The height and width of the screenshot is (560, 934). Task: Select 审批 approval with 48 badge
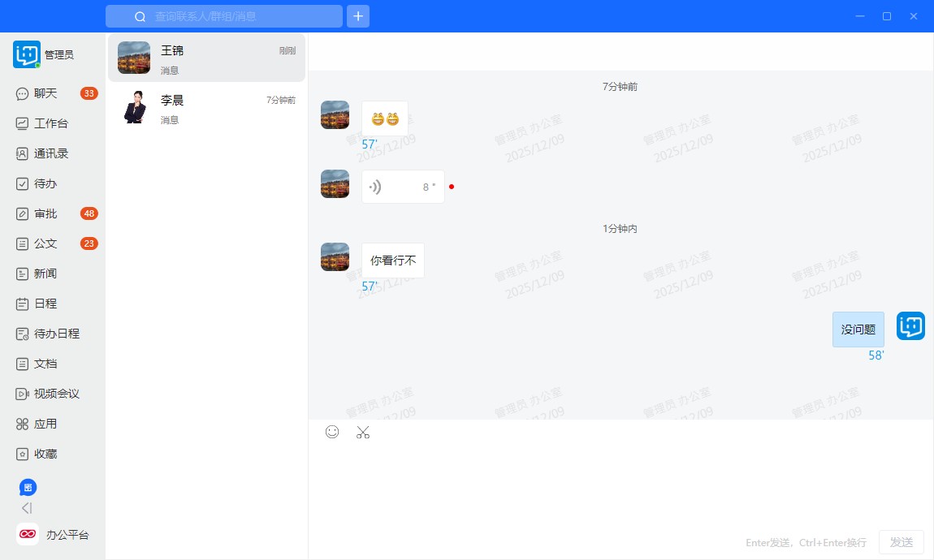click(x=45, y=213)
